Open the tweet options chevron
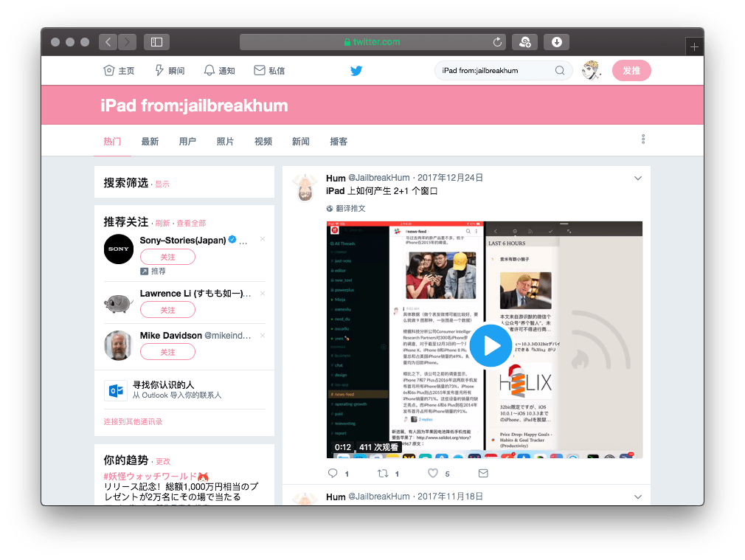This screenshot has height=560, width=745. click(638, 178)
